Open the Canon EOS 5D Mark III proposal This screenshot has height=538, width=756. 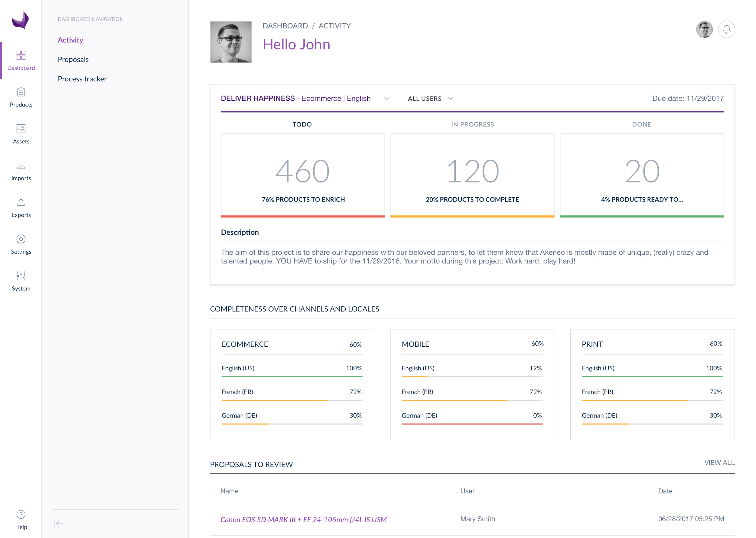click(x=303, y=520)
